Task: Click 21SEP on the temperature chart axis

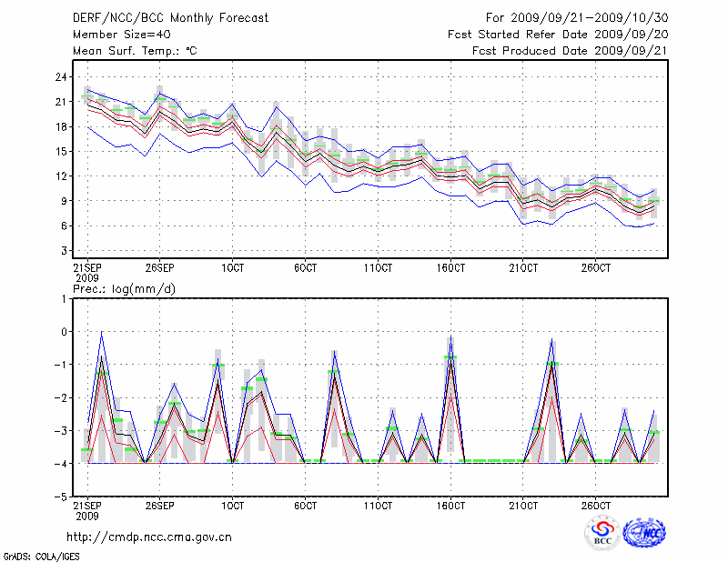Action: click(x=87, y=267)
